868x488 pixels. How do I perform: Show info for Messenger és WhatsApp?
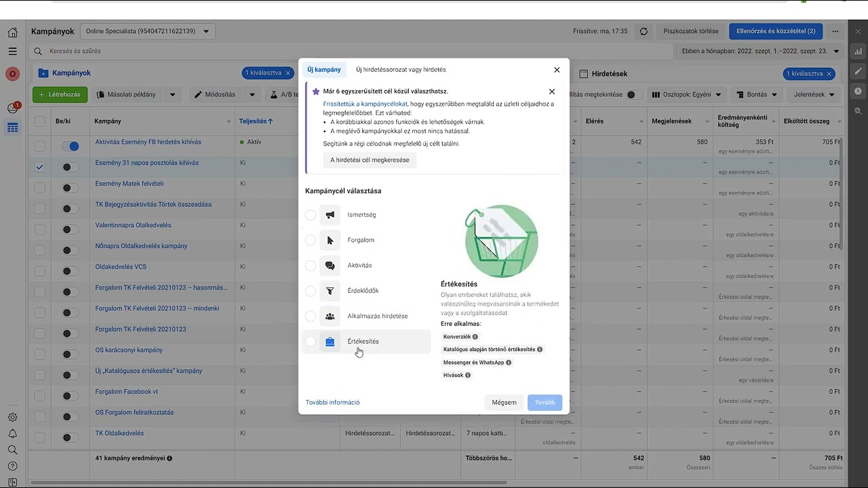coord(509,363)
